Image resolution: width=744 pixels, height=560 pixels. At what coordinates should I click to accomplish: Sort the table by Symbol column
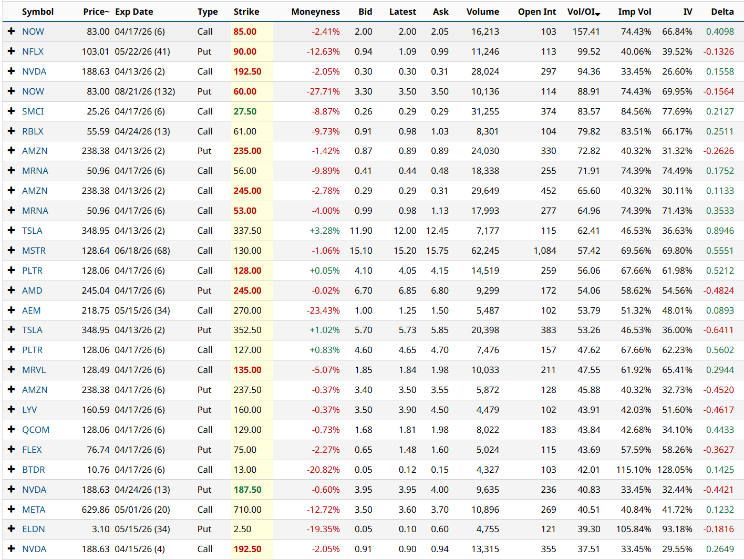(38, 12)
